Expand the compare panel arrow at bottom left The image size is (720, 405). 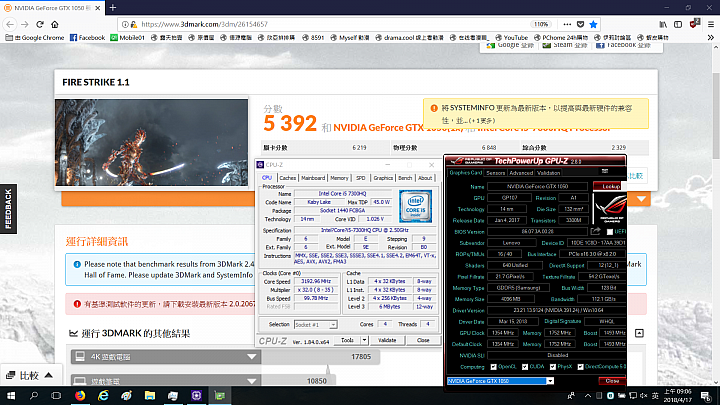tap(48, 376)
